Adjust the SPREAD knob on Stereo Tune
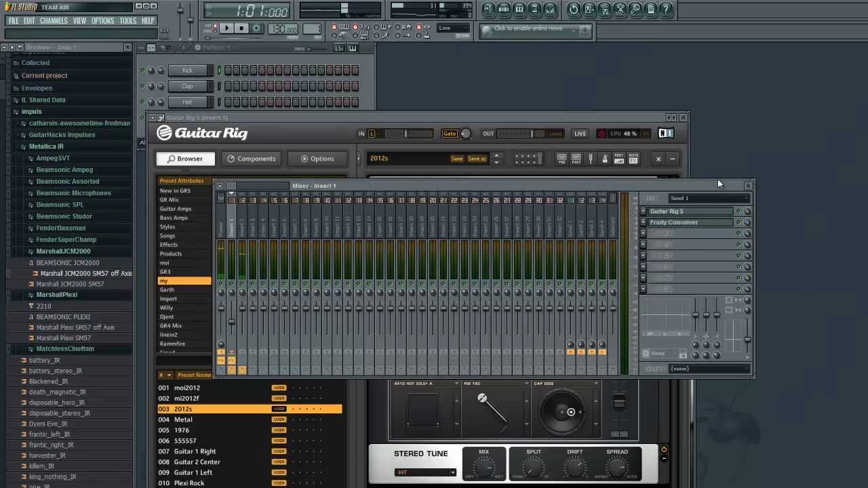 click(x=617, y=467)
